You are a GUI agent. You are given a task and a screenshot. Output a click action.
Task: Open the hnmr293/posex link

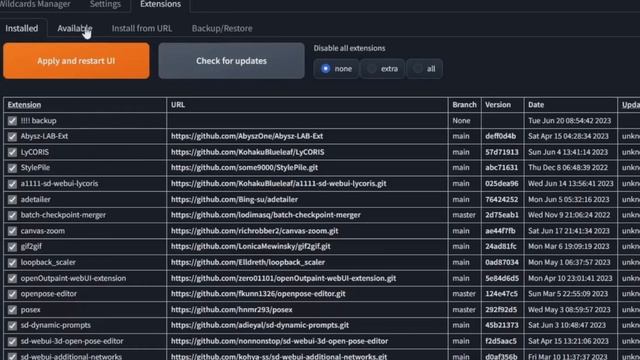click(231, 309)
